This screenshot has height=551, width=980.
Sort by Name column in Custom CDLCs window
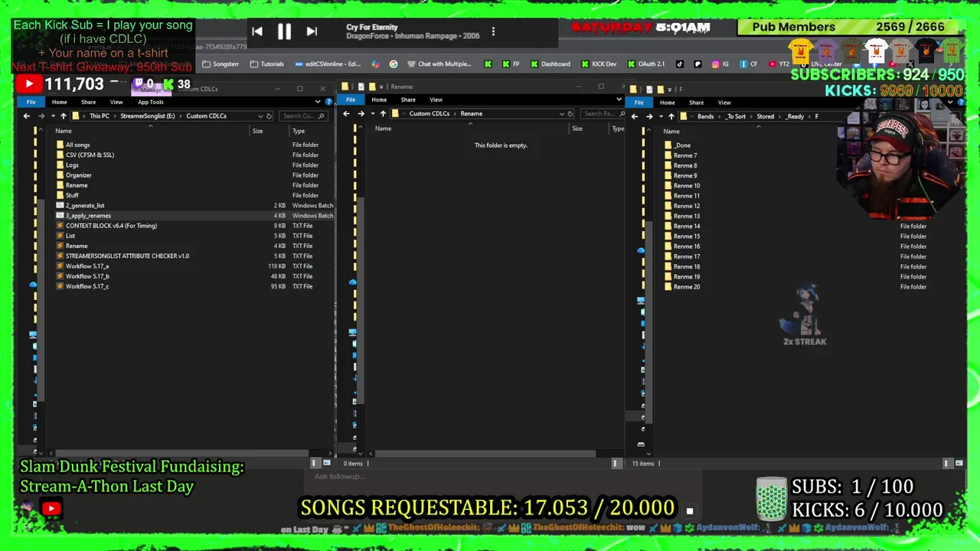pos(64,131)
